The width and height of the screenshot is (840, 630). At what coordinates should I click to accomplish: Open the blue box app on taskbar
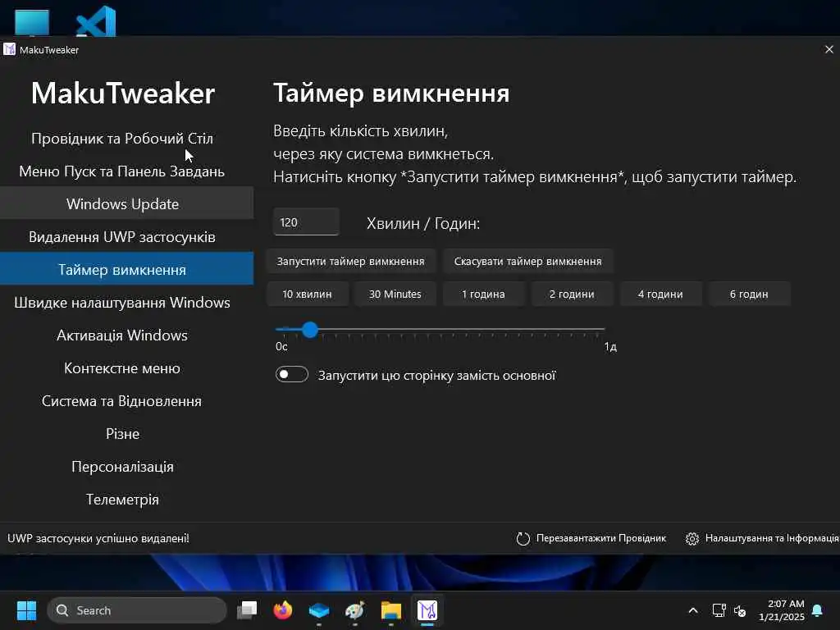tap(319, 610)
